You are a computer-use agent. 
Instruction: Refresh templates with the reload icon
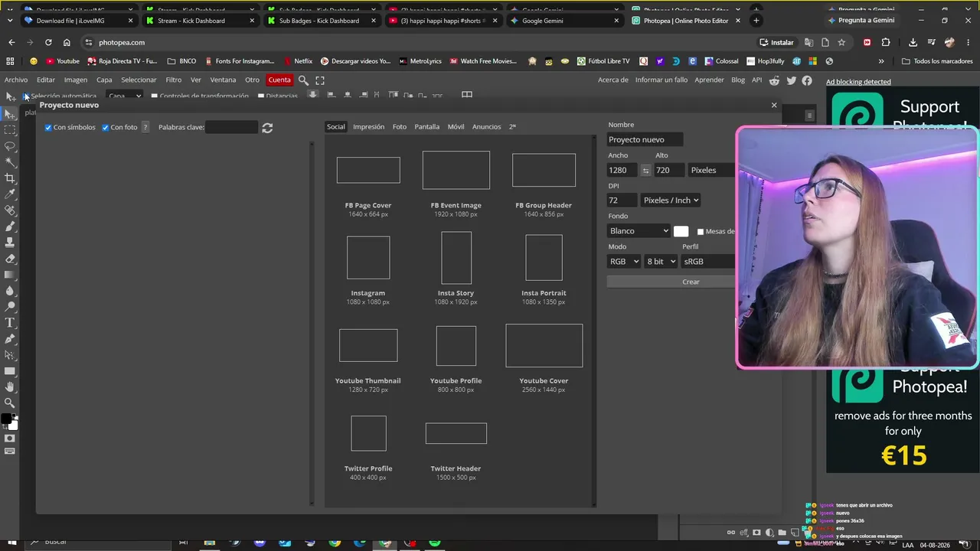pyautogui.click(x=267, y=128)
